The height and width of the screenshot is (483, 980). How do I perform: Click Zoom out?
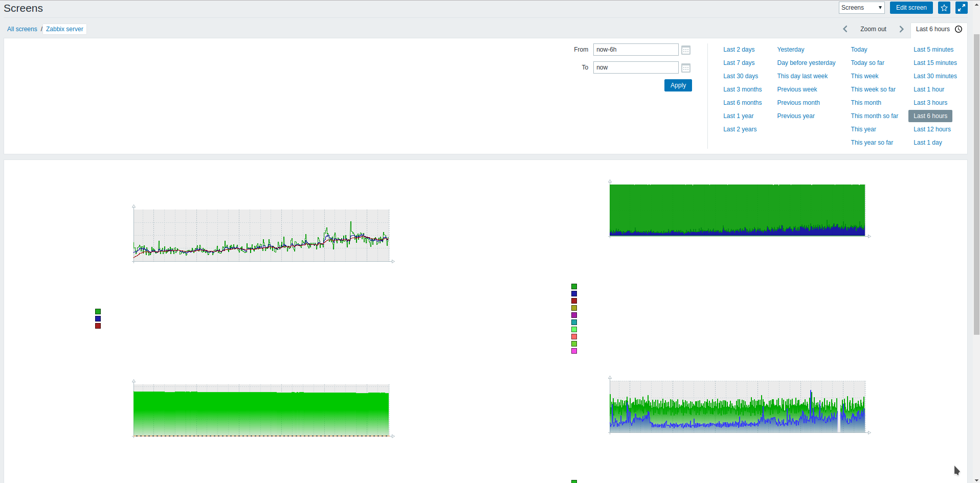[x=873, y=29]
